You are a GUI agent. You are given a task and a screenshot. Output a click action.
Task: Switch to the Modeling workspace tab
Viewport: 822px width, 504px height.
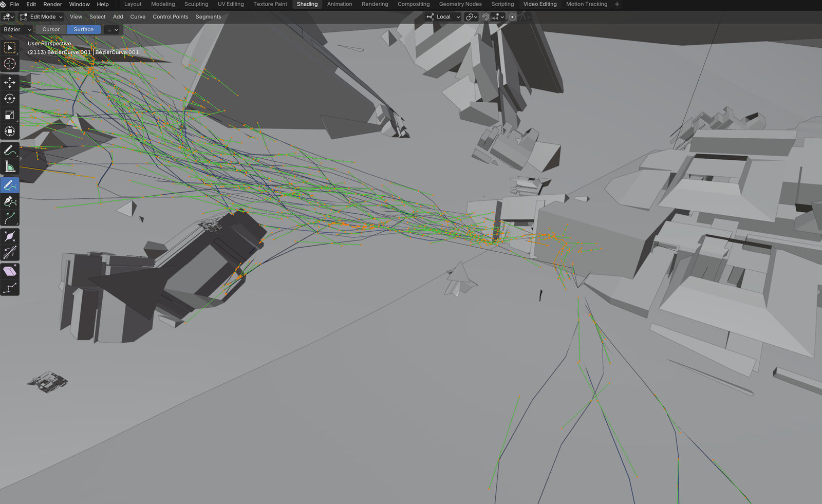163,4
